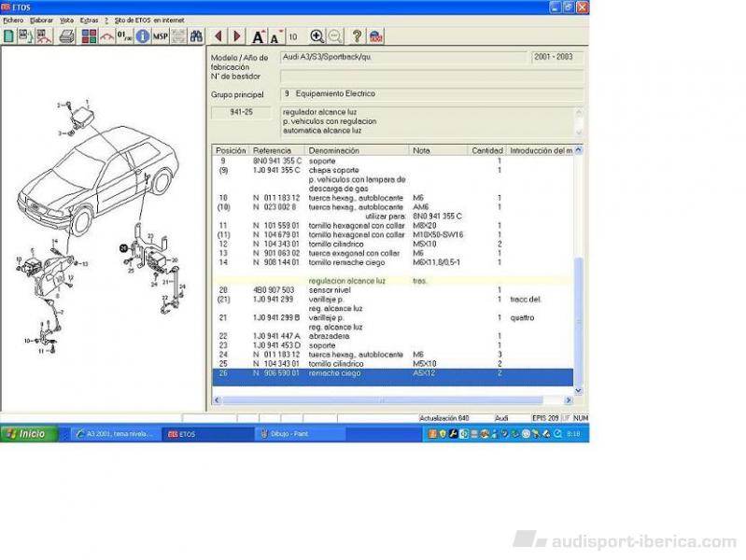Open help with question mark icon
This screenshot has width=746, height=560.
pos(357,36)
